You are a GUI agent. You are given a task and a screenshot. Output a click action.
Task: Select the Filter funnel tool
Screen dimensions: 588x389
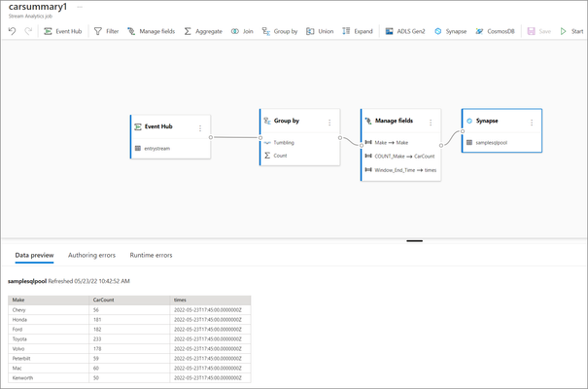[x=106, y=31]
